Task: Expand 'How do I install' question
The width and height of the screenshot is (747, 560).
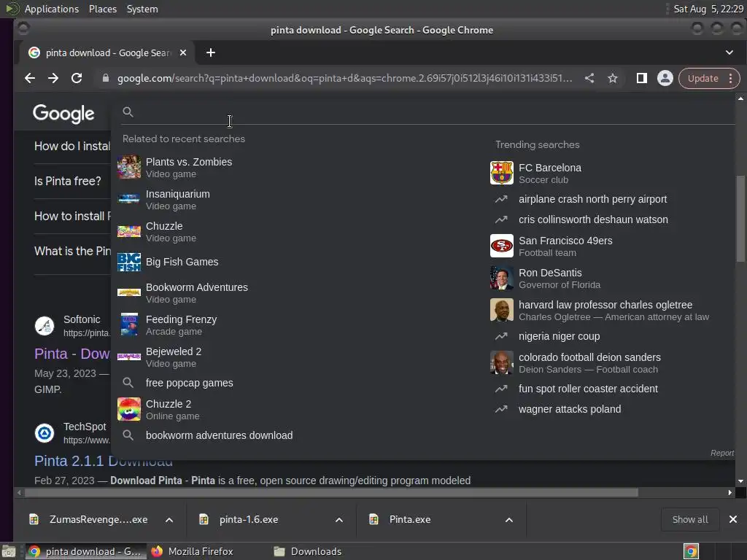Action: click(72, 146)
